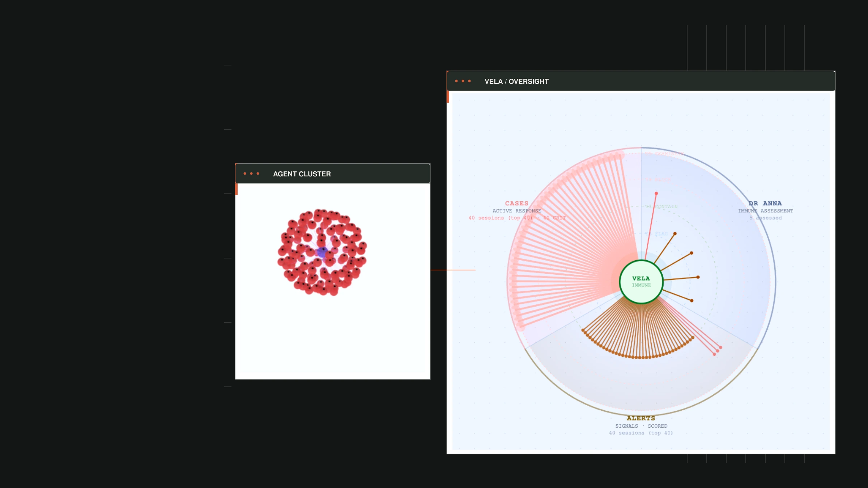This screenshot has width=868, height=488.
Task: Click the 'ACTIVE RESPONSE' subtitle
Action: pyautogui.click(x=517, y=211)
